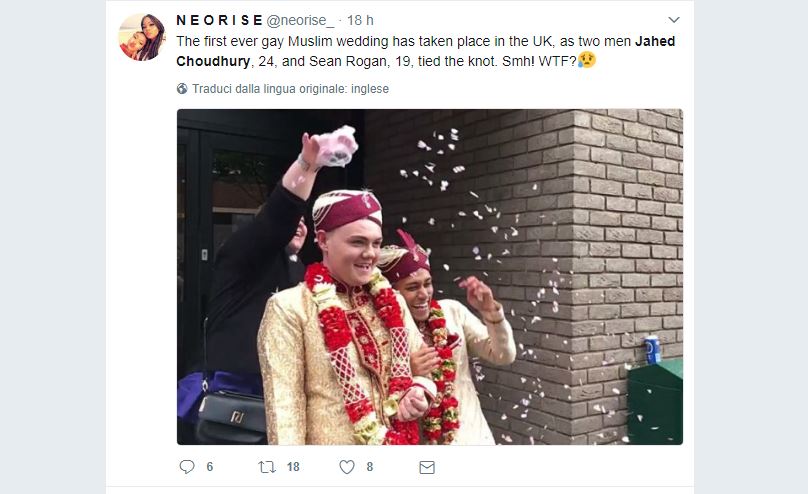The width and height of the screenshot is (808, 494).
Task: Open the NEORISE profile avatar
Action: (x=142, y=38)
